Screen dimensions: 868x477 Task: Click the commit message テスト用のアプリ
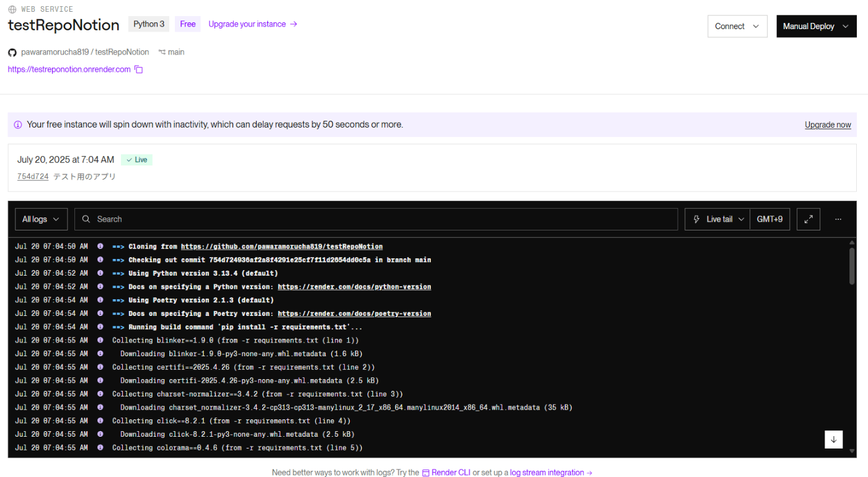pyautogui.click(x=85, y=177)
